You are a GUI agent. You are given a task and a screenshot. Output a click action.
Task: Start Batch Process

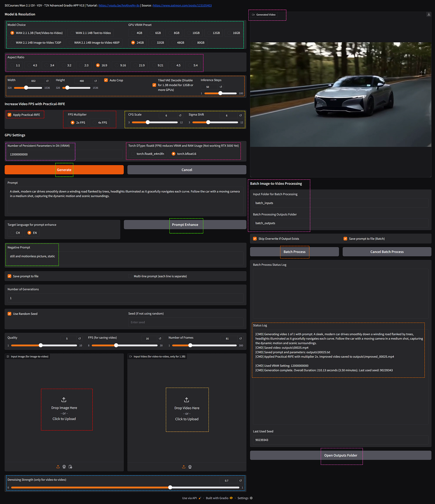point(294,252)
